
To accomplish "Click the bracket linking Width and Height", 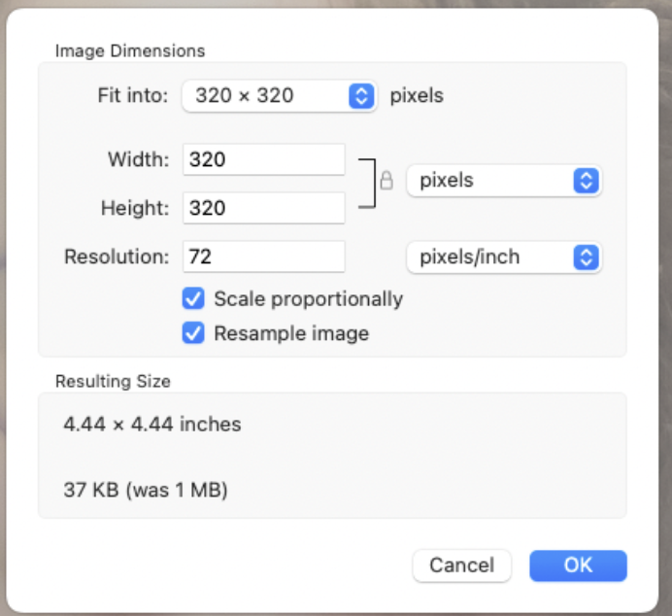I will (x=366, y=182).
